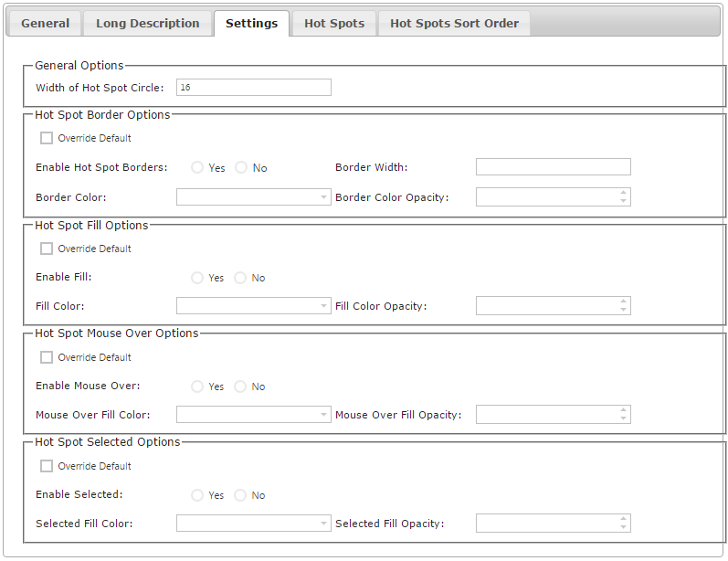Click the Border Width input field

[x=553, y=166]
